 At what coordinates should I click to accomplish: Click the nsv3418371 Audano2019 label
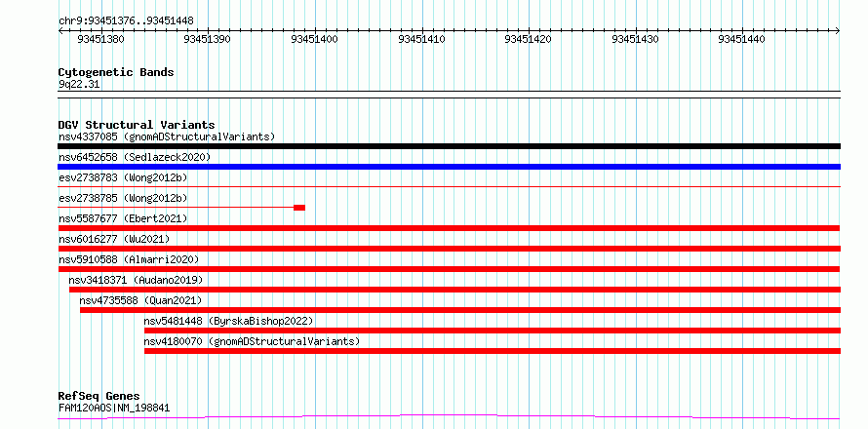click(x=137, y=280)
